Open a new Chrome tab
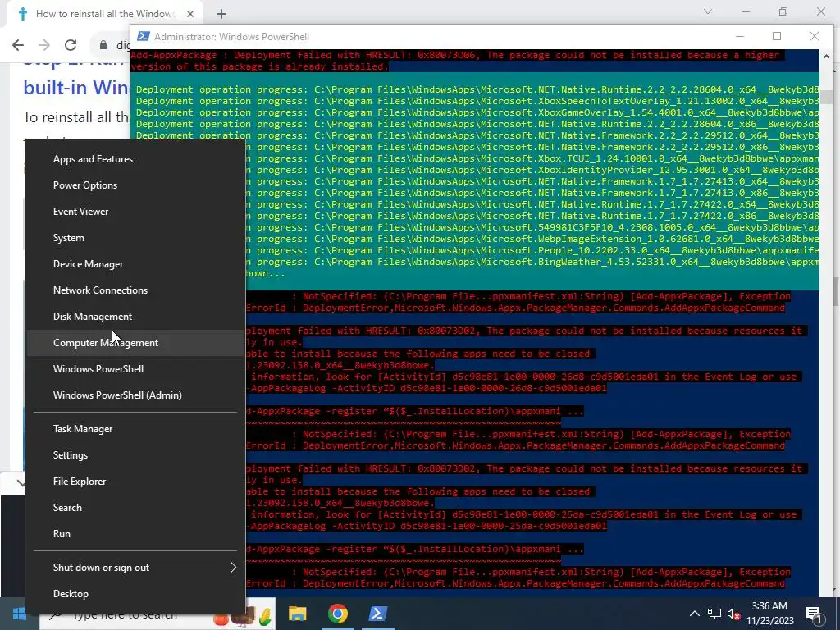Screen dimensions: 840x630 pos(221,15)
